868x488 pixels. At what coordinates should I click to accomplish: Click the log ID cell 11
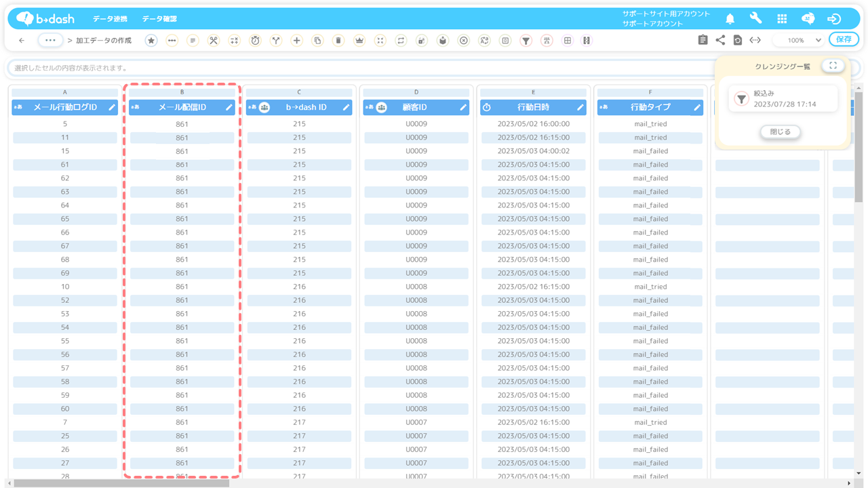click(x=65, y=138)
